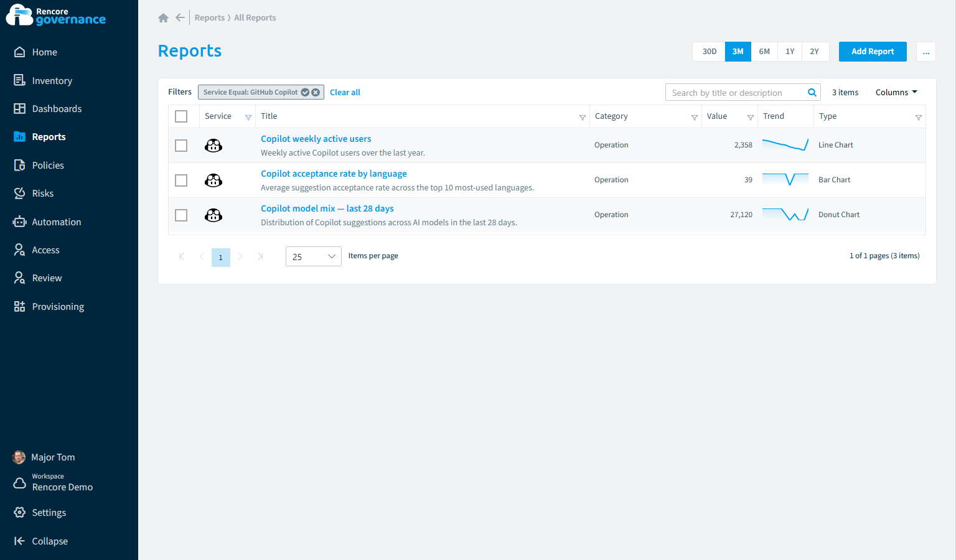The height and width of the screenshot is (560, 956).
Task: Click Clear all filters link
Action: pos(345,93)
